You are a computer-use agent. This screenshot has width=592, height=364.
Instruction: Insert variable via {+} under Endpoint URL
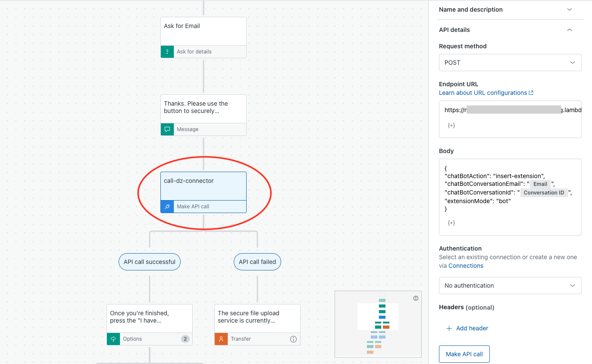(451, 126)
